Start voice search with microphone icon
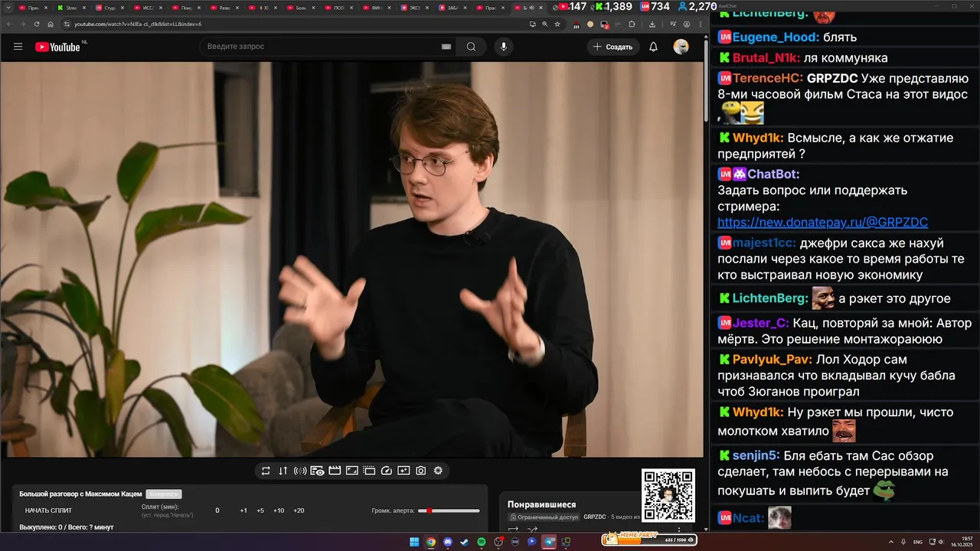 503,47
